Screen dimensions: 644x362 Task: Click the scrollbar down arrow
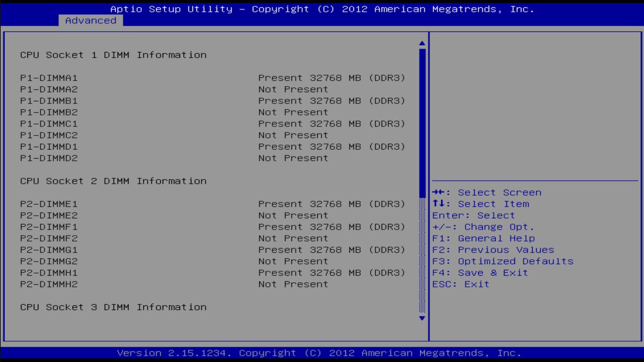point(422,318)
